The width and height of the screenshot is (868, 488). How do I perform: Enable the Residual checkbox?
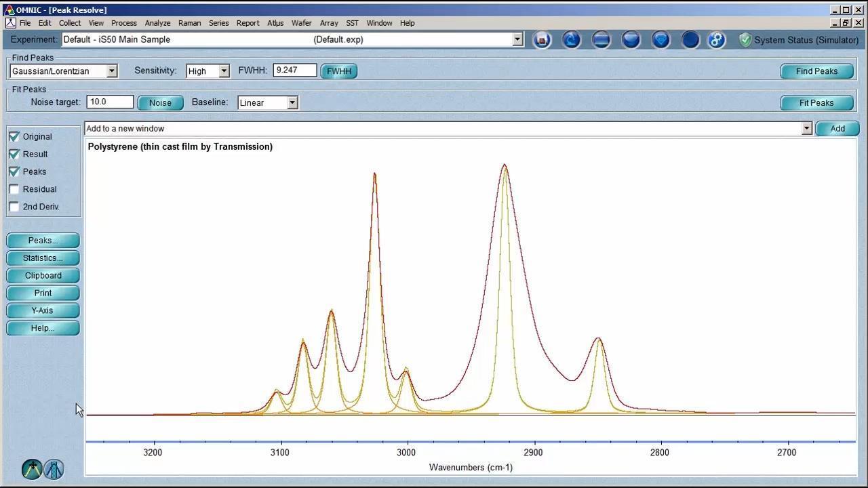14,190
